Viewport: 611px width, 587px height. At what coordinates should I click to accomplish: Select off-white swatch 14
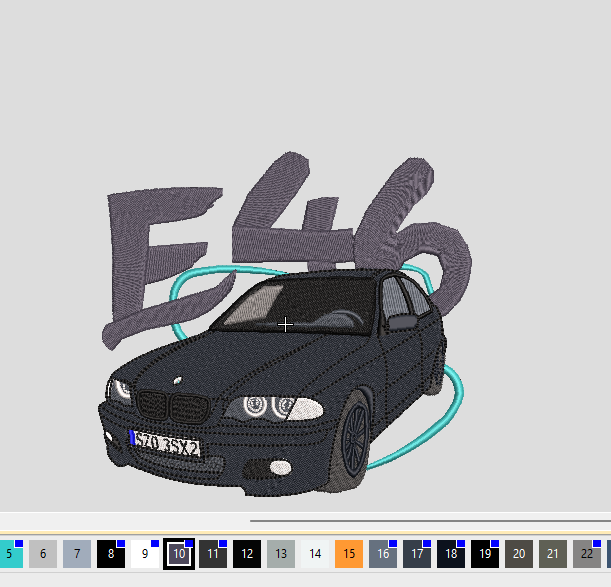click(x=315, y=553)
